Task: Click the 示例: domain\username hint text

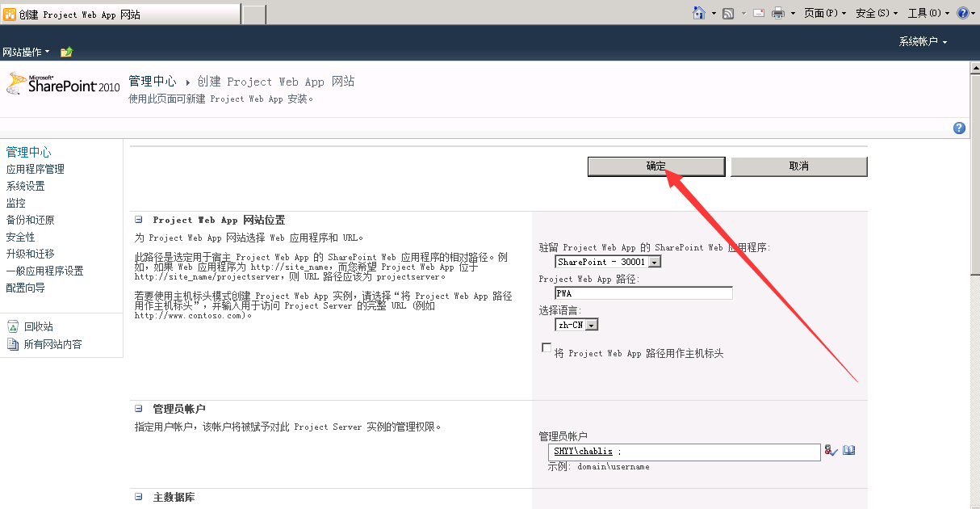Action: click(x=598, y=466)
